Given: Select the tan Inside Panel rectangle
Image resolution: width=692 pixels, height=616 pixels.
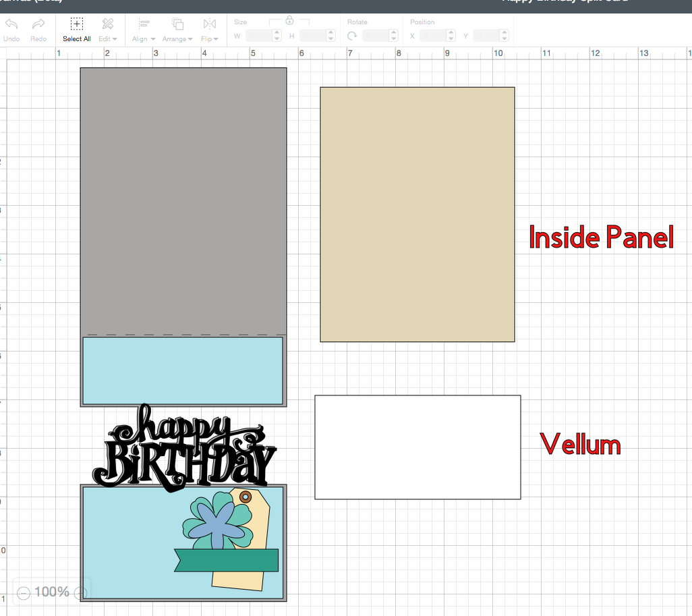Looking at the screenshot, I should [x=417, y=214].
